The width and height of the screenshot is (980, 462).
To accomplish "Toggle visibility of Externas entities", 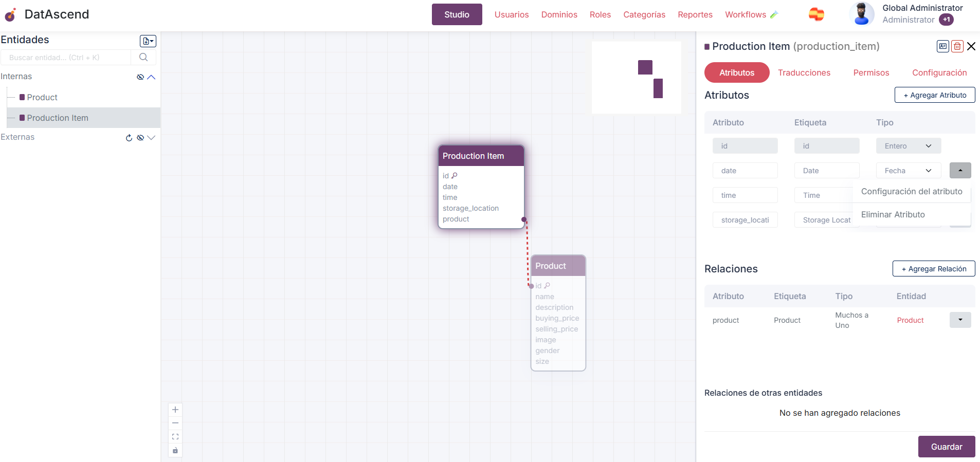I will [140, 138].
